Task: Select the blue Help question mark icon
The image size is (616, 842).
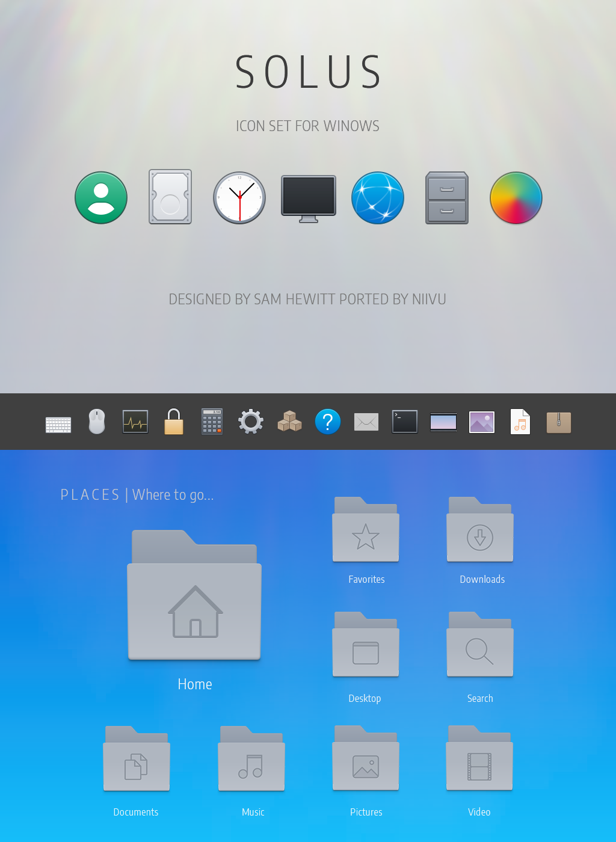Action: pyautogui.click(x=328, y=422)
